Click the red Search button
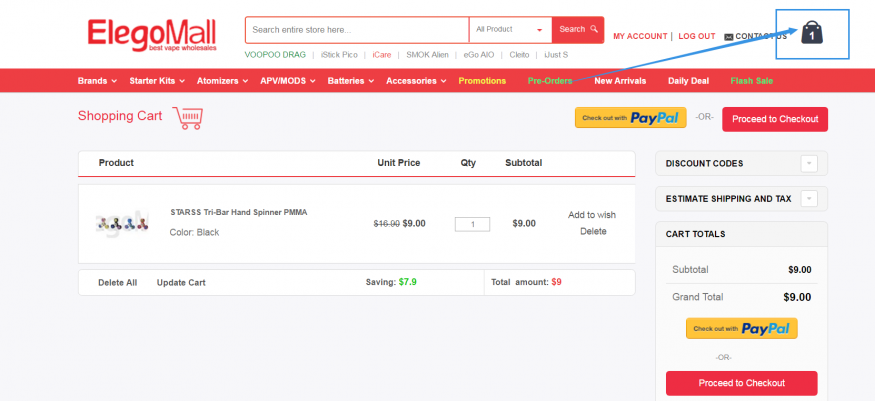The image size is (875, 401). click(578, 30)
